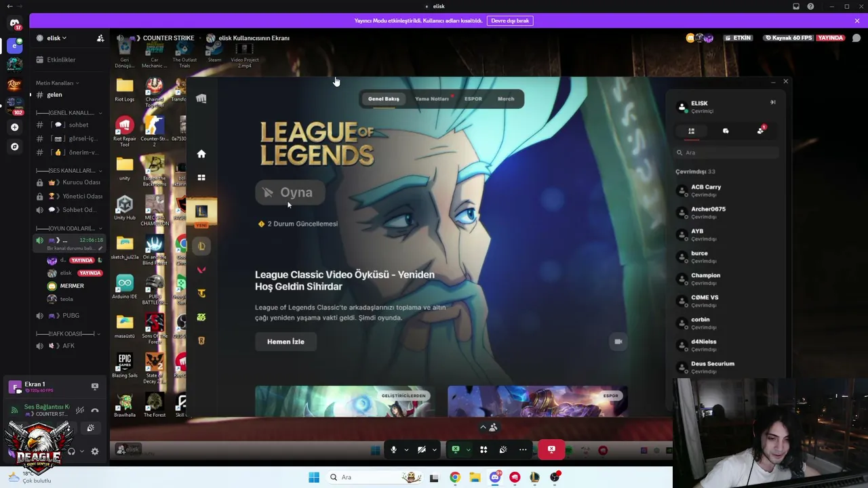
Task: Expand camera options arrow in call controls
Action: pos(434,449)
